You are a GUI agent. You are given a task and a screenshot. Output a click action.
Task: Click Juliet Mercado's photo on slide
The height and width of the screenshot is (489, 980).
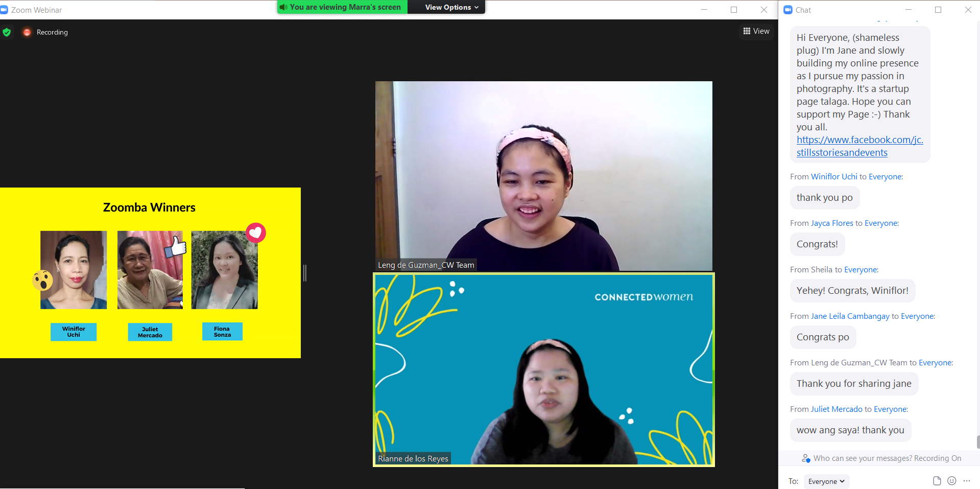150,270
